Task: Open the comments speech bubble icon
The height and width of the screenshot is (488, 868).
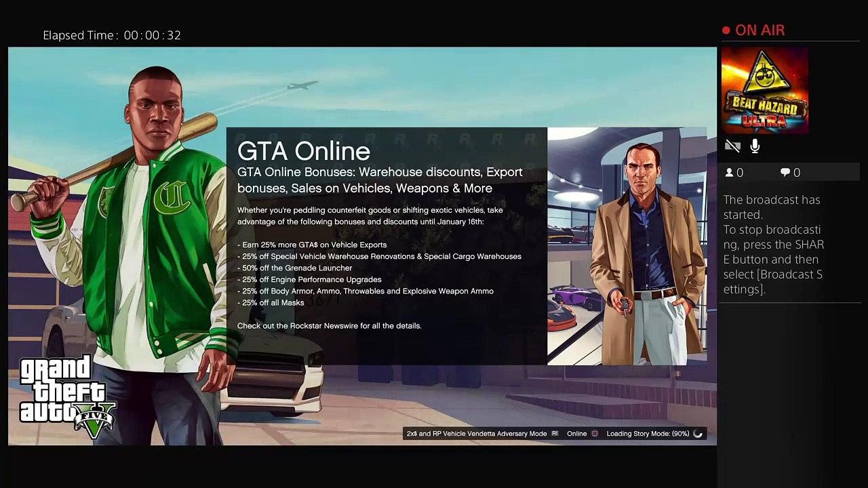Action: click(785, 173)
